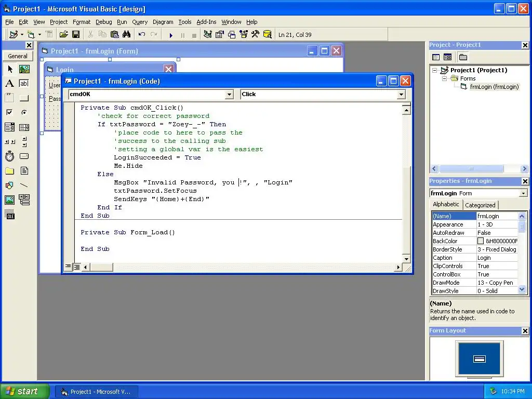
Task: Select the Frame control in the toolbox
Action: coord(10,98)
